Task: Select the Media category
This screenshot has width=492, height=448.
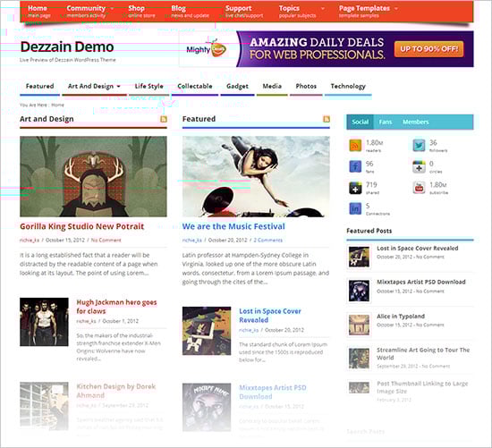Action: [x=272, y=86]
